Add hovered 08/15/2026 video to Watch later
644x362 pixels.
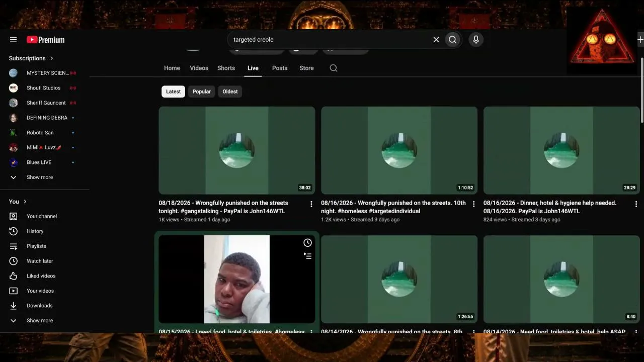click(308, 243)
